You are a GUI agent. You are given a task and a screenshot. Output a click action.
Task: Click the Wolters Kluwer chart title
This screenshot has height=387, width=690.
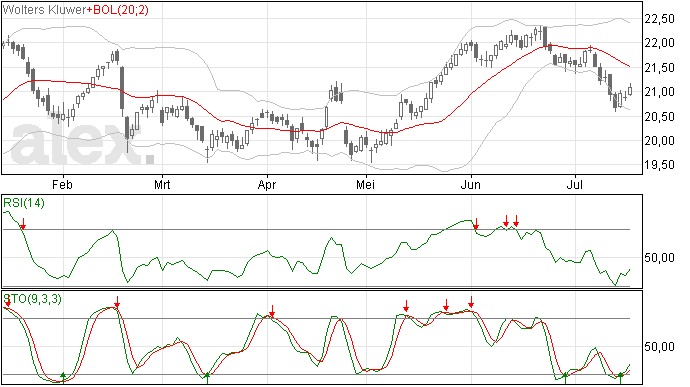pyautogui.click(x=44, y=10)
